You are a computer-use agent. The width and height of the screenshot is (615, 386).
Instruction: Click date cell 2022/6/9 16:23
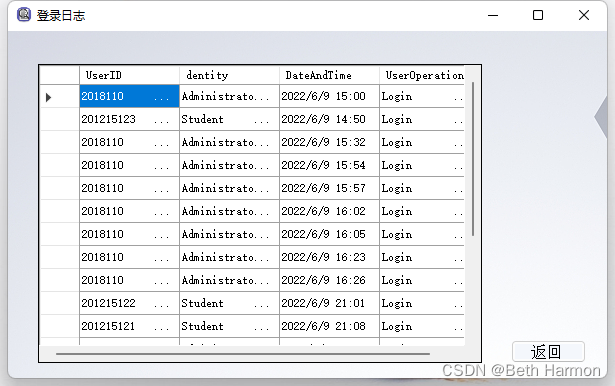pyautogui.click(x=329, y=257)
